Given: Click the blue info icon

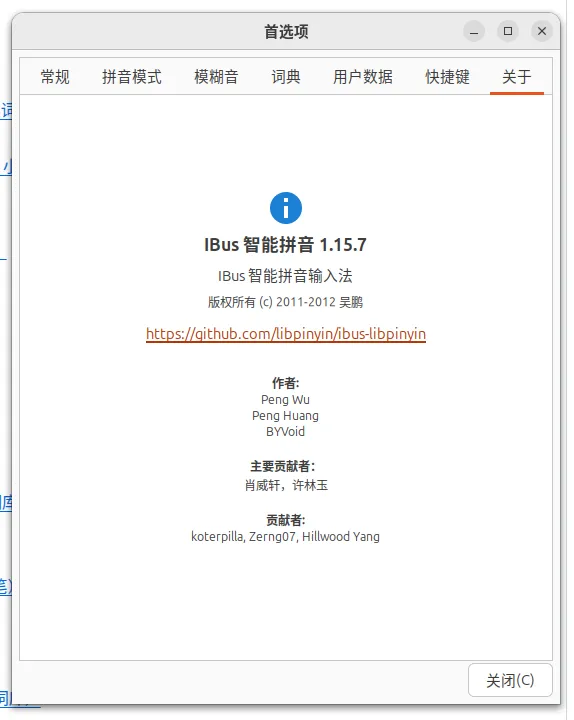Looking at the screenshot, I should click(286, 208).
